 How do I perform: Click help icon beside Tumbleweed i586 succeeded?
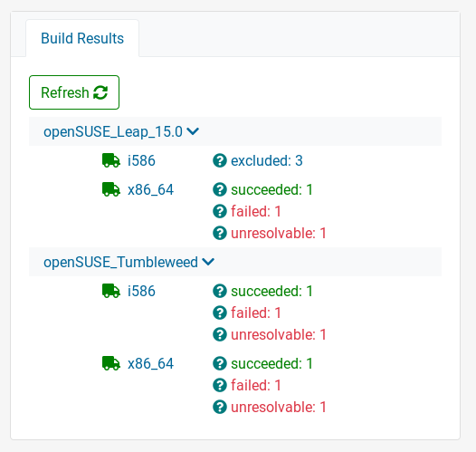point(220,291)
